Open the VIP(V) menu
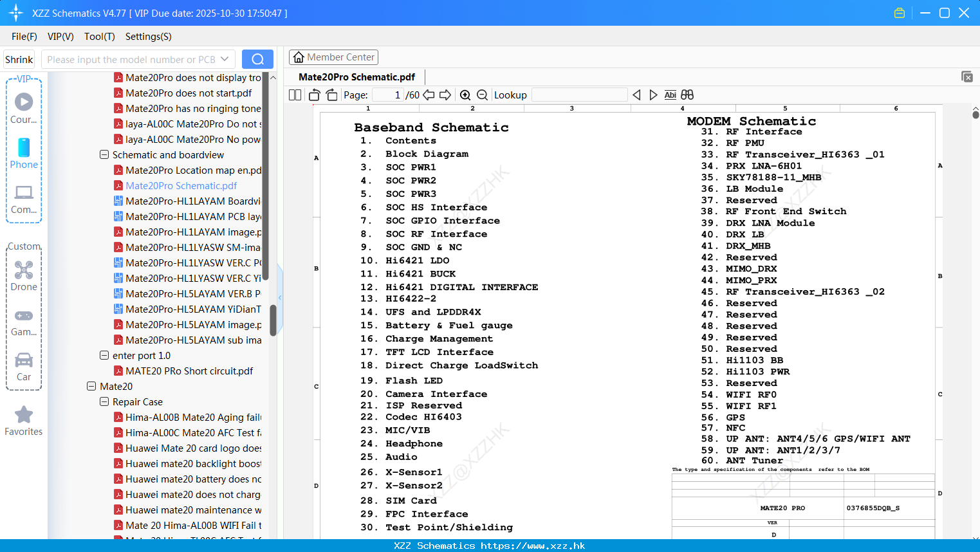Screen dimensions: 980x552 tap(60, 37)
